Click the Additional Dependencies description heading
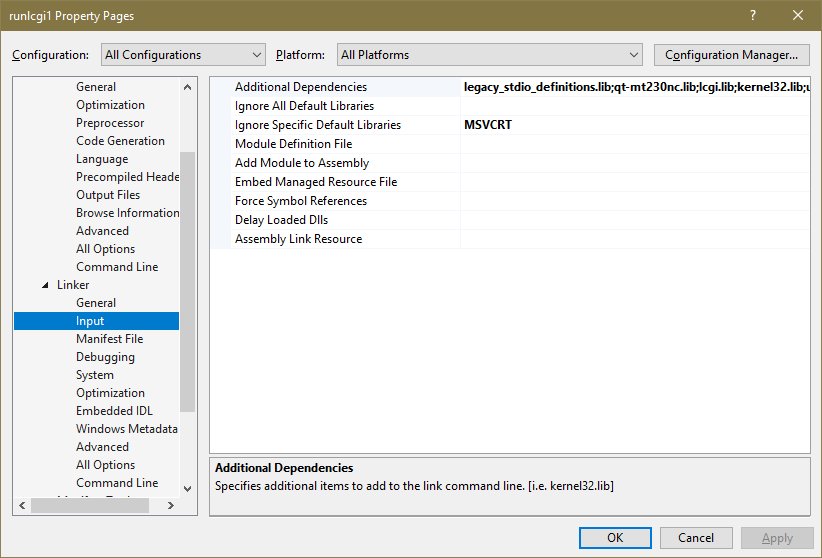822x558 pixels. click(x=284, y=468)
